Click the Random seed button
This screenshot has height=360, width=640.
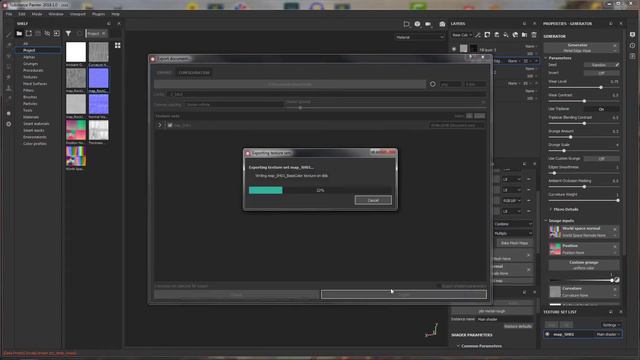click(601, 65)
